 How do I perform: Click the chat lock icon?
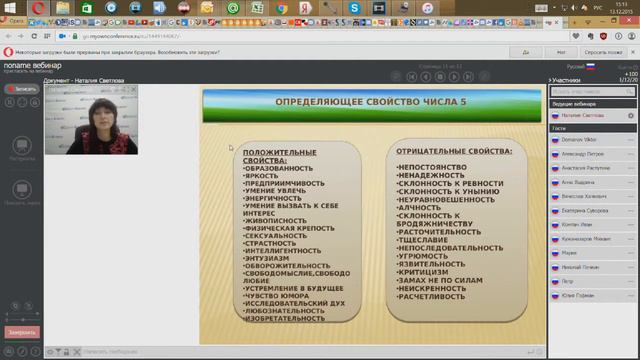[66, 351]
